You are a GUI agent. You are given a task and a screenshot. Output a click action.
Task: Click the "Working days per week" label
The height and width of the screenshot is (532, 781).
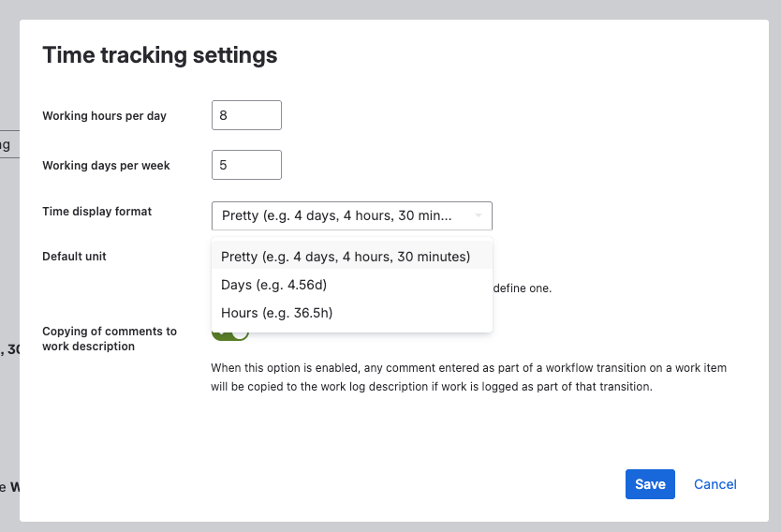[106, 166]
